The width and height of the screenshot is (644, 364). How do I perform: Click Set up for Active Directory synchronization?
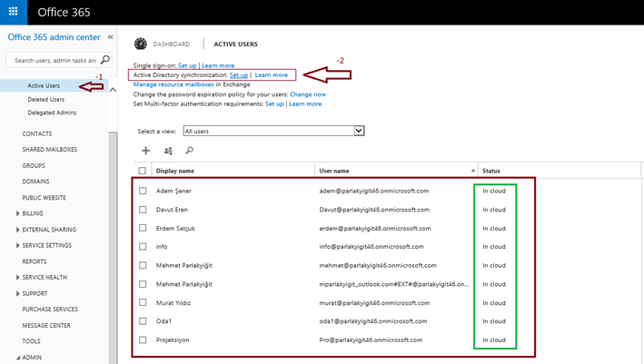point(239,75)
